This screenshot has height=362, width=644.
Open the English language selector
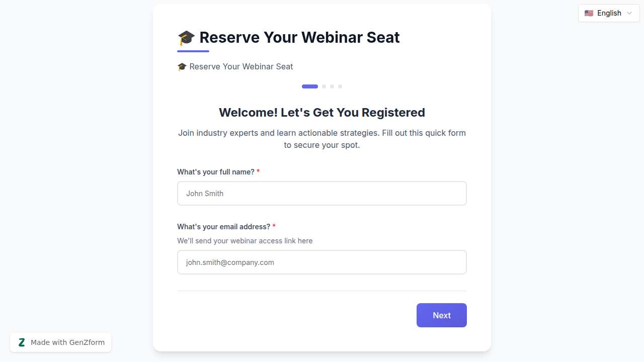(x=609, y=13)
